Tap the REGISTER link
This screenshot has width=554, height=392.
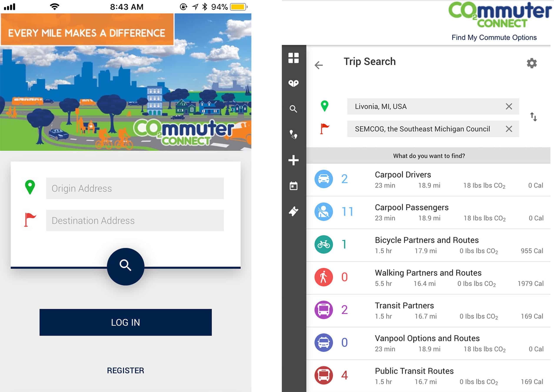click(125, 370)
